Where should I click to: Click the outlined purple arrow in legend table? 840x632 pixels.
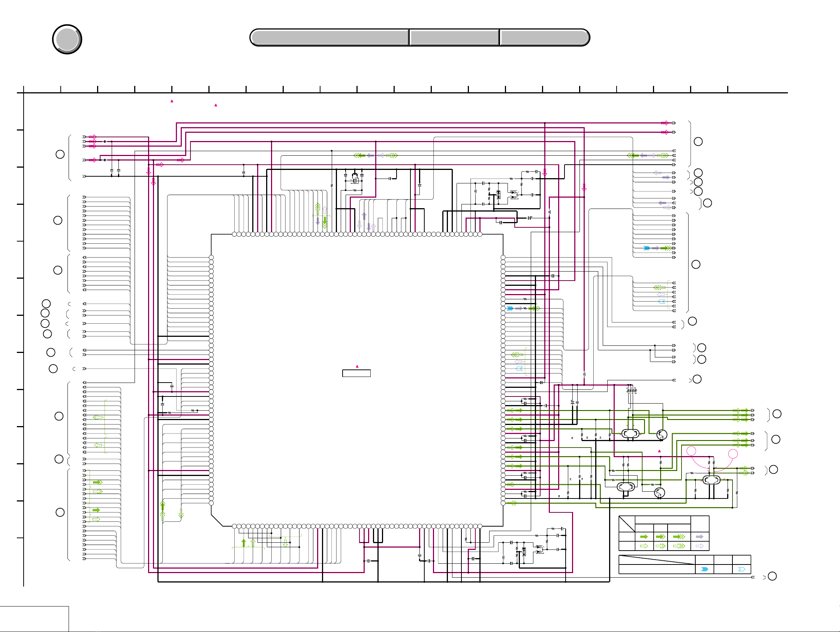click(x=699, y=546)
